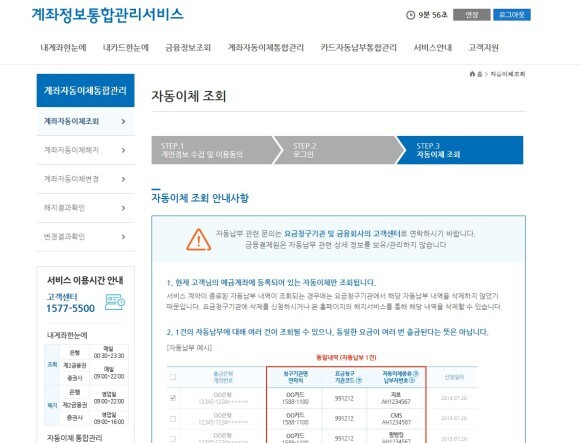Click the 로그아웃 logout button
The width and height of the screenshot is (580, 443).
coord(512,15)
